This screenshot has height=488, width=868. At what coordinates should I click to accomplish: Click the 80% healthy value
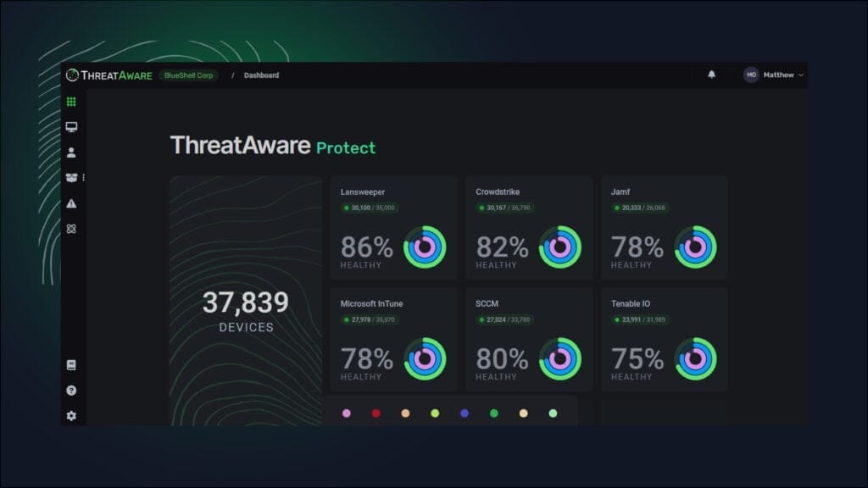(502, 358)
